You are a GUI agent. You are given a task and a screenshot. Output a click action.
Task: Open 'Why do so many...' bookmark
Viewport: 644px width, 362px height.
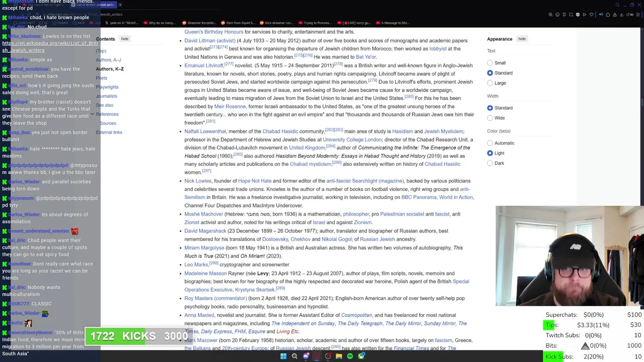tap(159, 23)
